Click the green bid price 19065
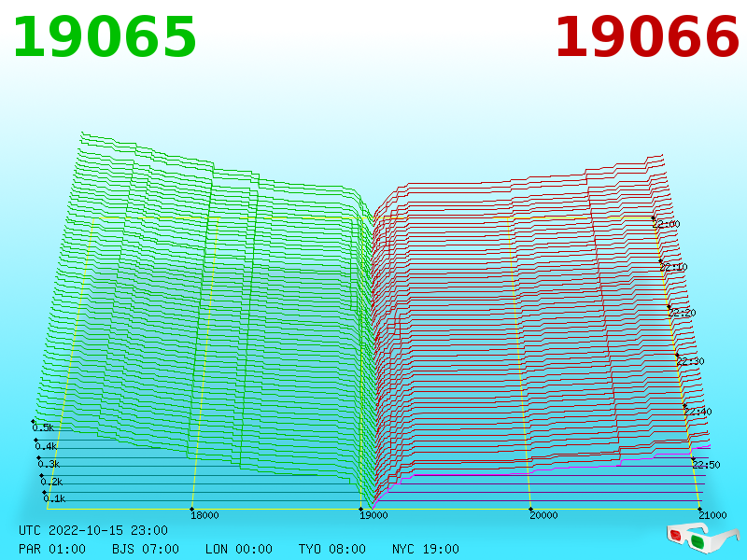The height and width of the screenshot is (560, 747). (x=105, y=37)
